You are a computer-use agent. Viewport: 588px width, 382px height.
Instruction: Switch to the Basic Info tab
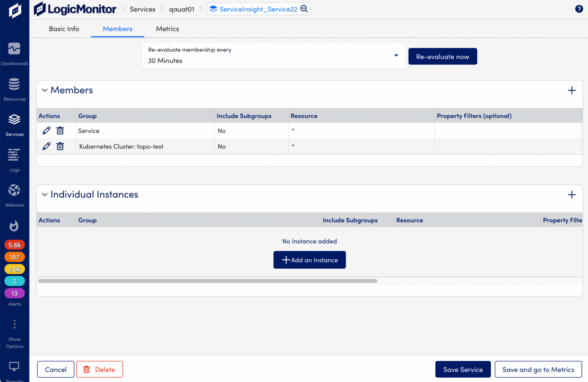(x=64, y=28)
